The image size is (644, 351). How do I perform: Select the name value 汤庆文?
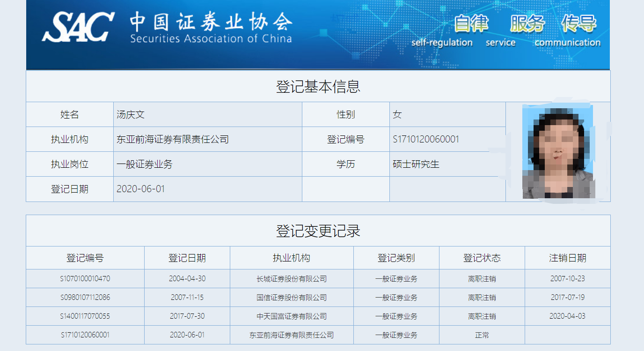pyautogui.click(x=131, y=115)
